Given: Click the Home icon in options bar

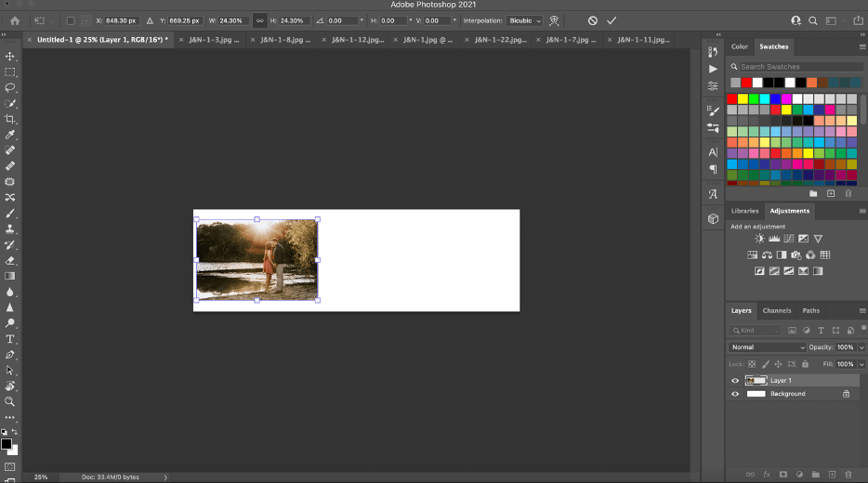Looking at the screenshot, I should coord(15,21).
